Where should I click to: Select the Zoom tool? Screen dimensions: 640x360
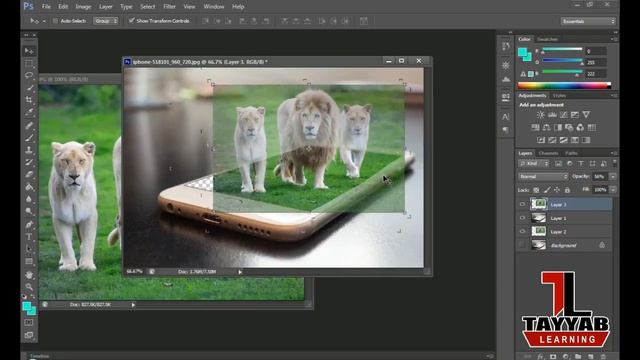[x=29, y=287]
